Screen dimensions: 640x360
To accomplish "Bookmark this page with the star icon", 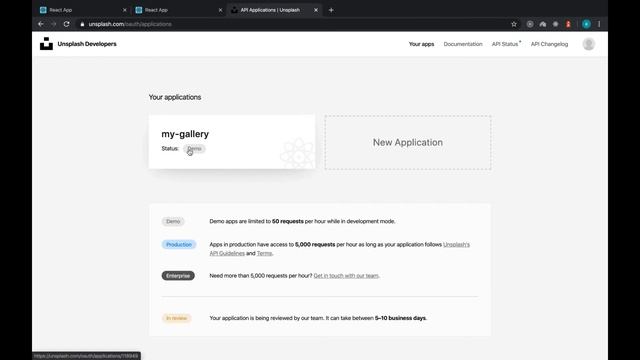I will coord(514,24).
